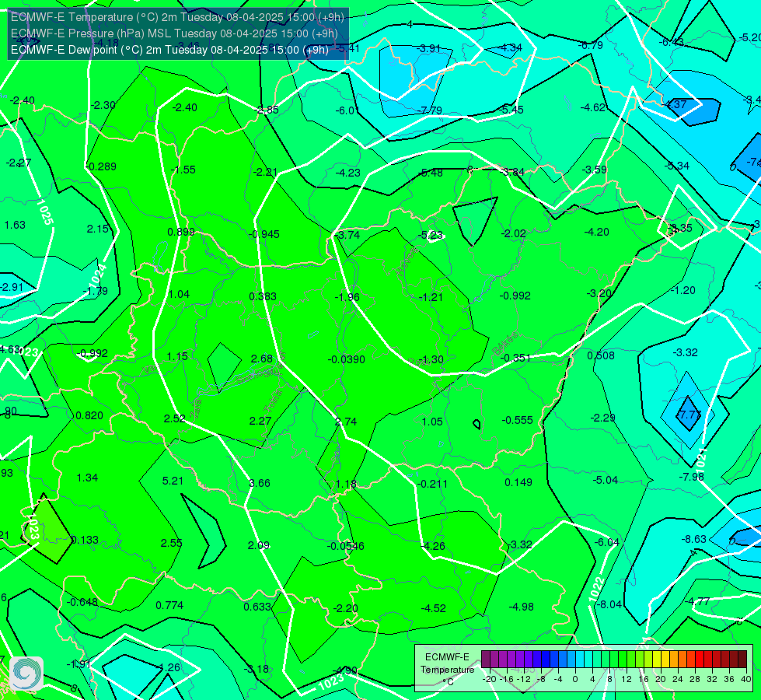The height and width of the screenshot is (700, 761).
Task: Click the dew point value '-8.04'
Action: pos(609,604)
